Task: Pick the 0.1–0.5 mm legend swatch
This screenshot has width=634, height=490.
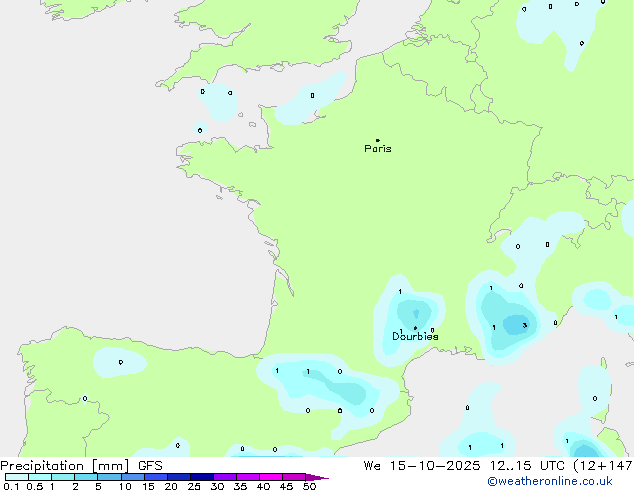Action: pos(17,477)
